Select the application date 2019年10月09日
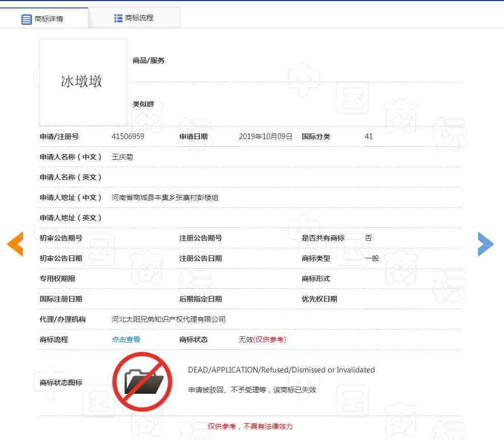Viewport: 504px width, 440px height. [x=266, y=137]
